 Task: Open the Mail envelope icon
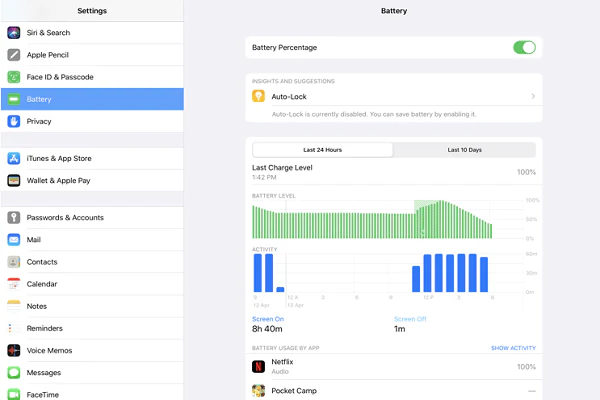coord(14,240)
